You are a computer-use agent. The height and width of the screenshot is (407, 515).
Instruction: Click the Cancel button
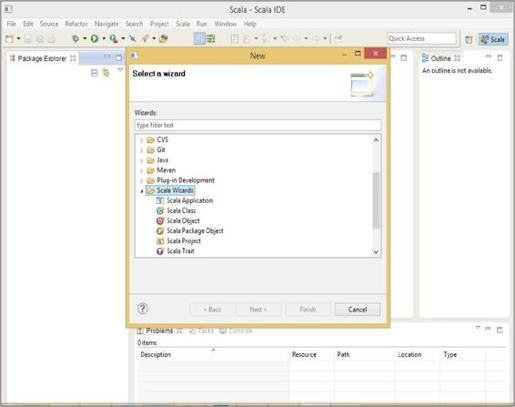(357, 309)
